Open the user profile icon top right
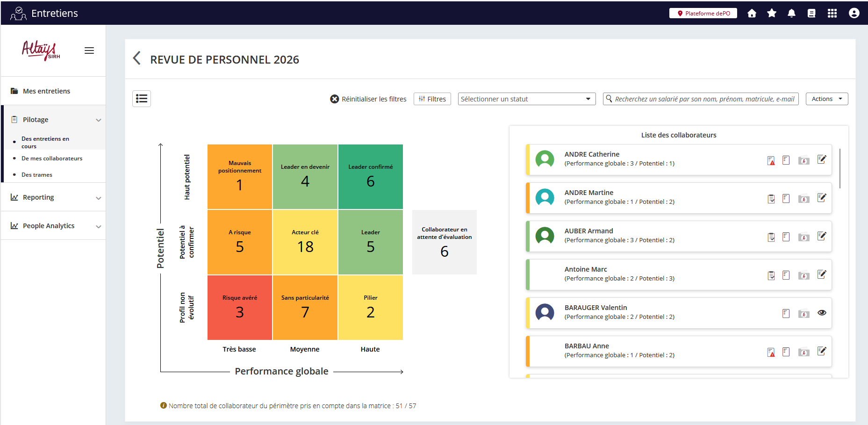The height and width of the screenshot is (425, 868). [x=854, y=13]
